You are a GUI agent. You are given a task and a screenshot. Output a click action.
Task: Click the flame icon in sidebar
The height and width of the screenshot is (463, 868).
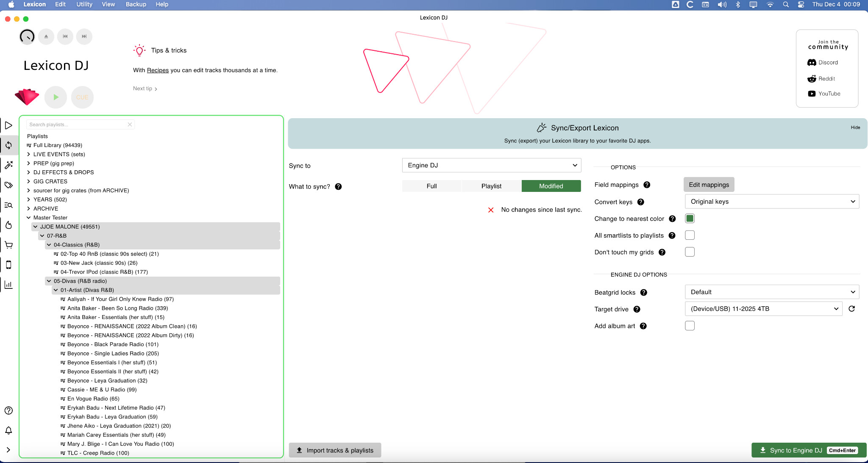click(8, 225)
